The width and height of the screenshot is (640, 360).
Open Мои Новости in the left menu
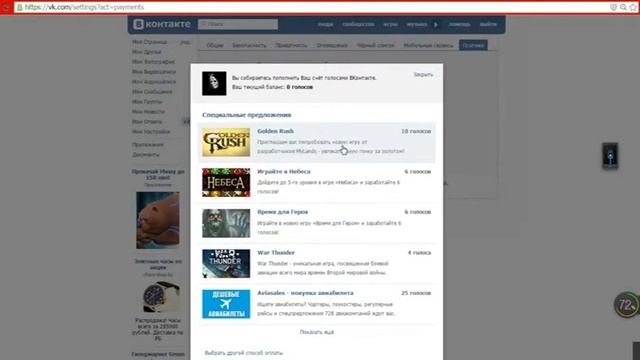(148, 112)
